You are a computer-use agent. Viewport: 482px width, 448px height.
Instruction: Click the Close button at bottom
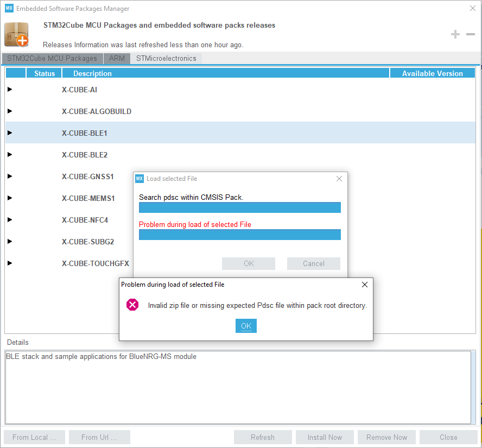pyautogui.click(x=448, y=437)
